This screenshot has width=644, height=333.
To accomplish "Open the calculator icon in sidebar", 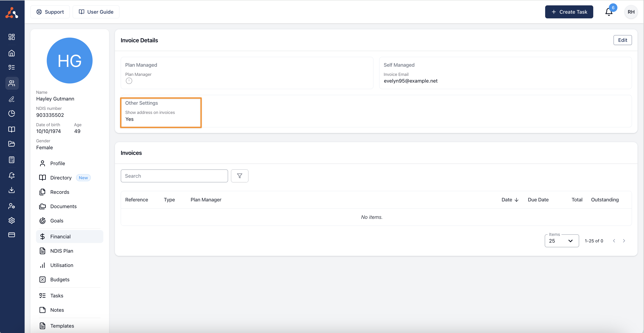I will pos(11,160).
